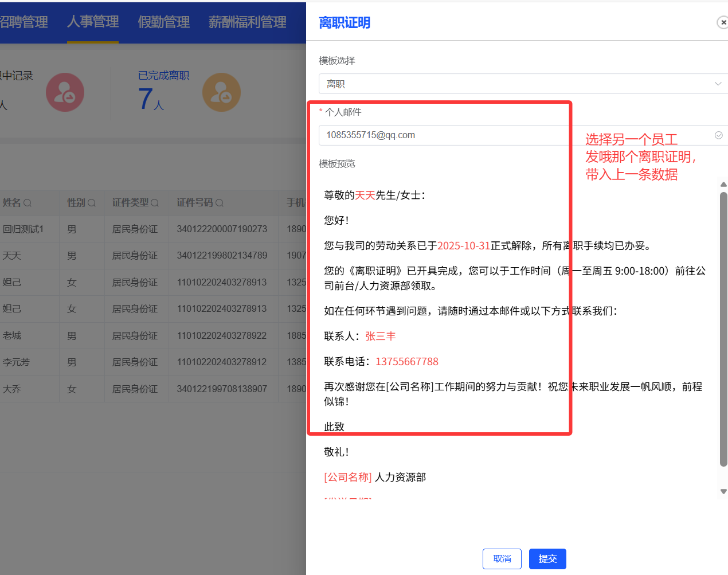Click the search icon beside 姓名 column header
The width and height of the screenshot is (728, 575).
pos(27,203)
